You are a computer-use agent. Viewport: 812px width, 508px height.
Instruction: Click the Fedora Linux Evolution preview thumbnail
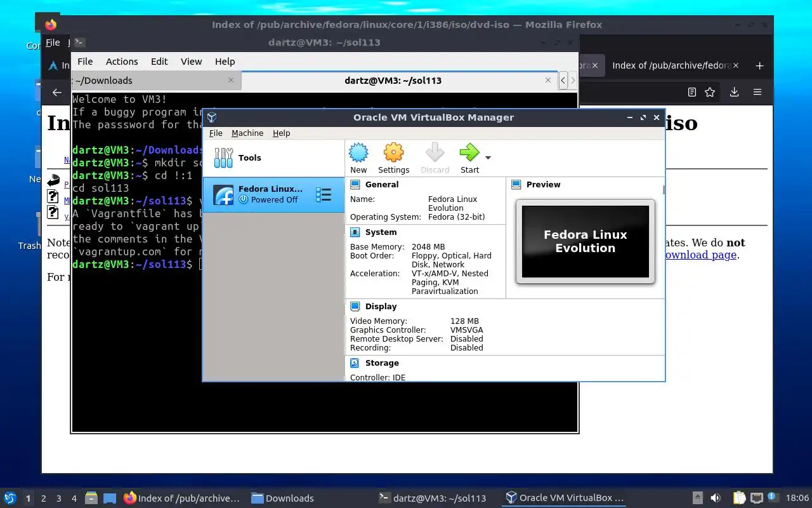coord(585,241)
